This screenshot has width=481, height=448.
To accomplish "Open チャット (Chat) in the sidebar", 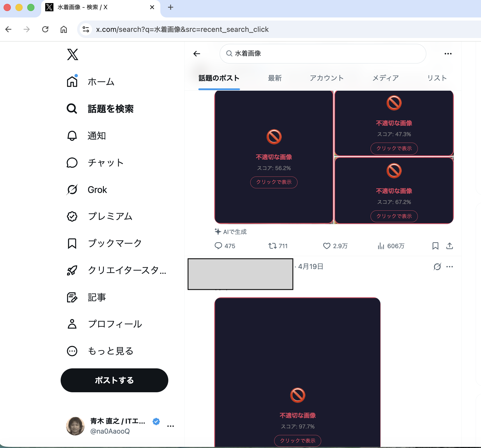I will tap(95, 163).
